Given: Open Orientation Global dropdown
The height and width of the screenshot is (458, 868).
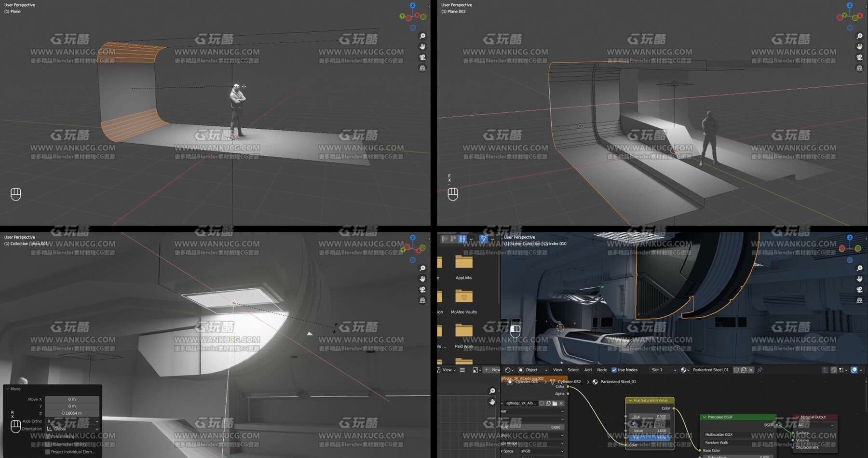Looking at the screenshot, I should pos(72,429).
